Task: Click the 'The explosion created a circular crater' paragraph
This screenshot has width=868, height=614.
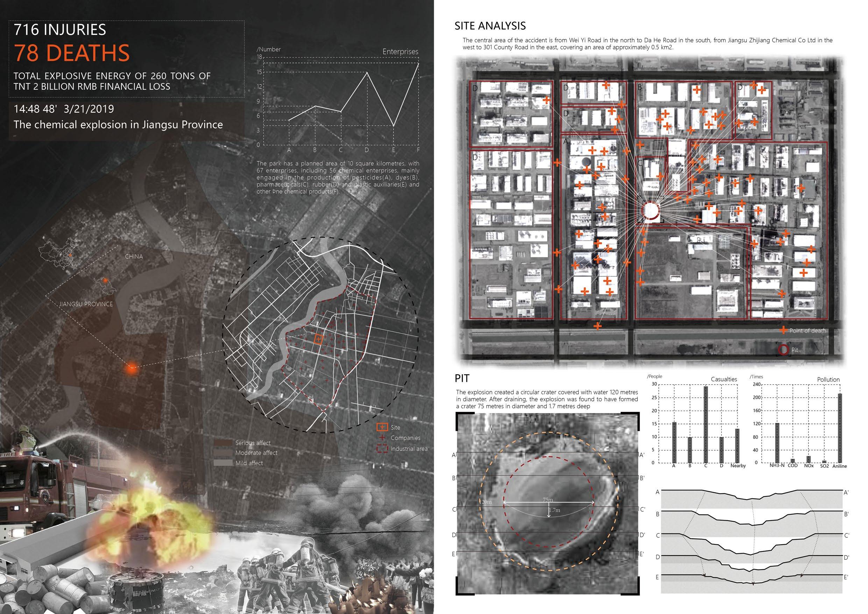Action: tap(547, 399)
